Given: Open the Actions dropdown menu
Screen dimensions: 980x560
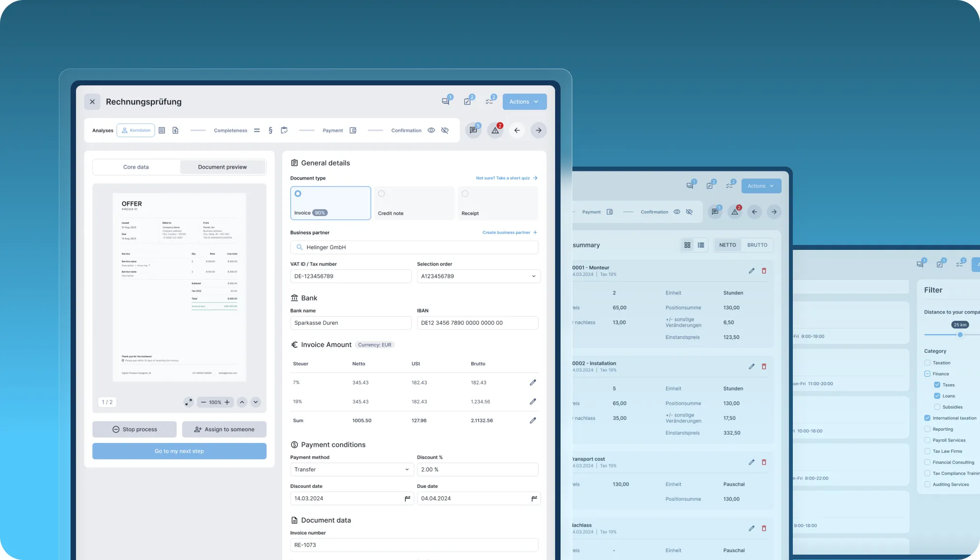Looking at the screenshot, I should pos(524,102).
